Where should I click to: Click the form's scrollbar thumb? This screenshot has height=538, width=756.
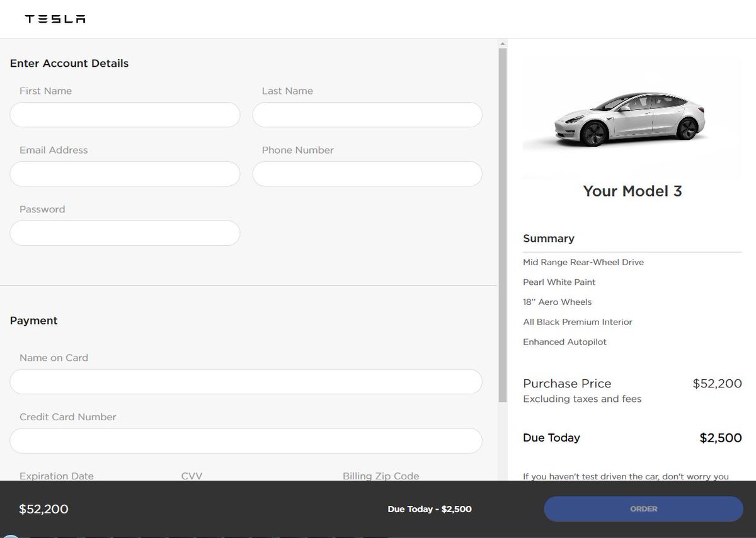pyautogui.click(x=502, y=225)
